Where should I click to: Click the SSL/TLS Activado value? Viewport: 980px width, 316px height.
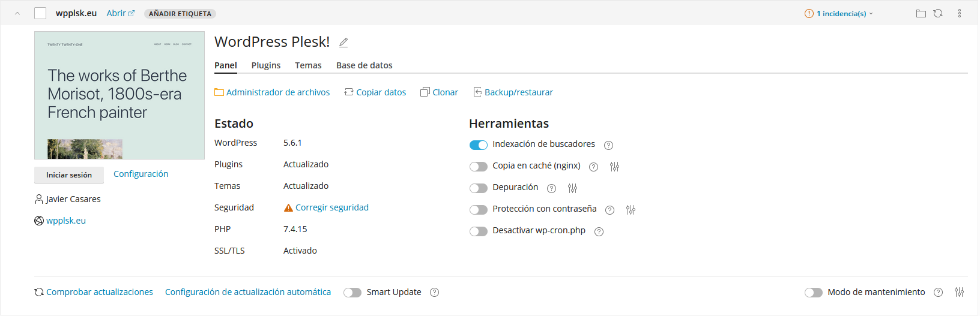pos(300,251)
